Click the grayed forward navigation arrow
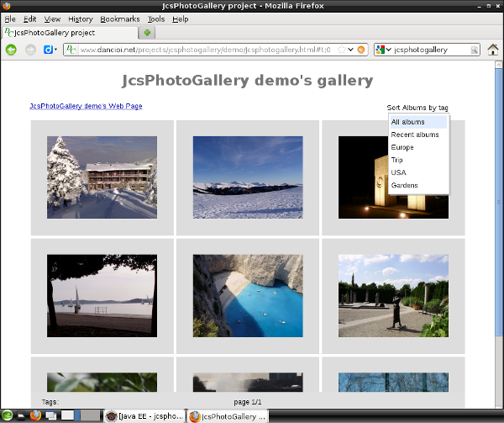The image size is (504, 423). pyautogui.click(x=30, y=50)
